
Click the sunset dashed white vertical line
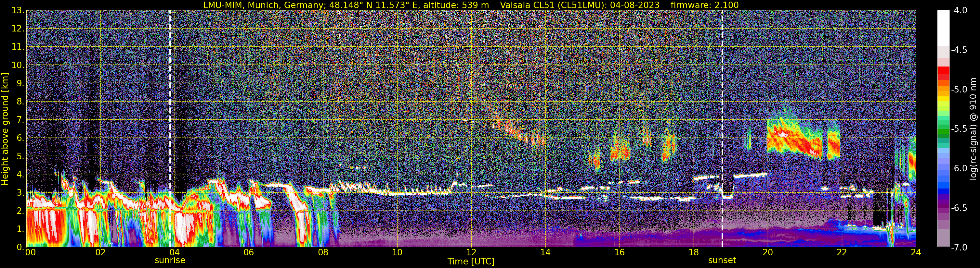722,129
